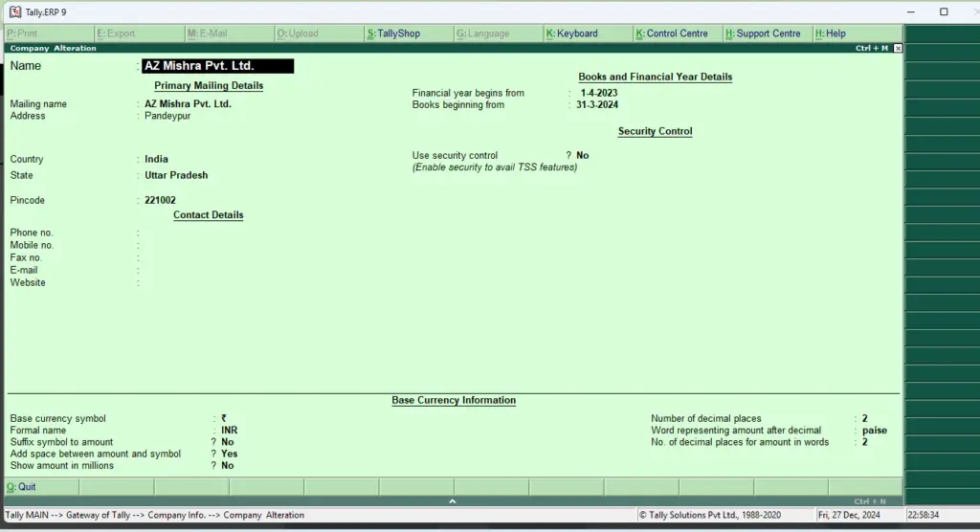The image size is (980, 532).
Task: Click the Company Alteration title text
Action: (54, 48)
